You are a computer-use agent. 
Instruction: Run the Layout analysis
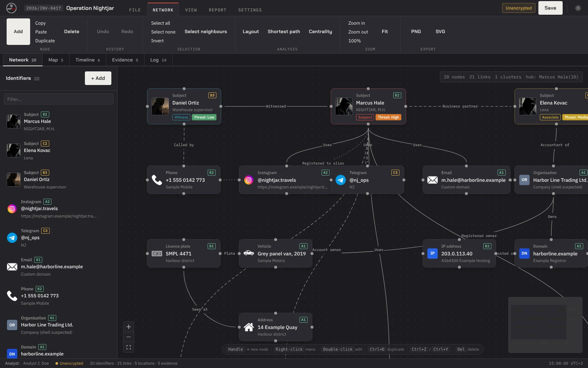click(x=251, y=32)
